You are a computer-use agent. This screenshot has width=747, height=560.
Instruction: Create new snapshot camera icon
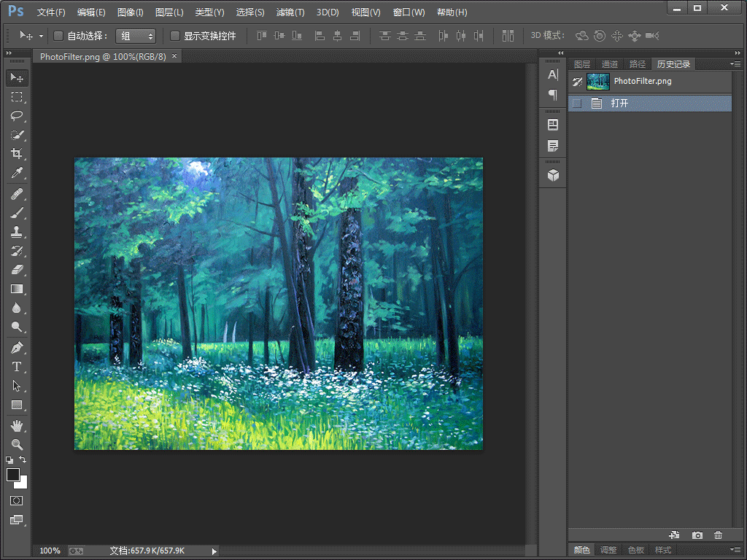(x=697, y=535)
